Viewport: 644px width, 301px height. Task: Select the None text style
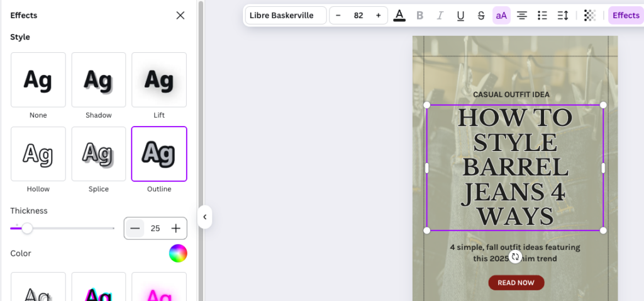point(38,80)
